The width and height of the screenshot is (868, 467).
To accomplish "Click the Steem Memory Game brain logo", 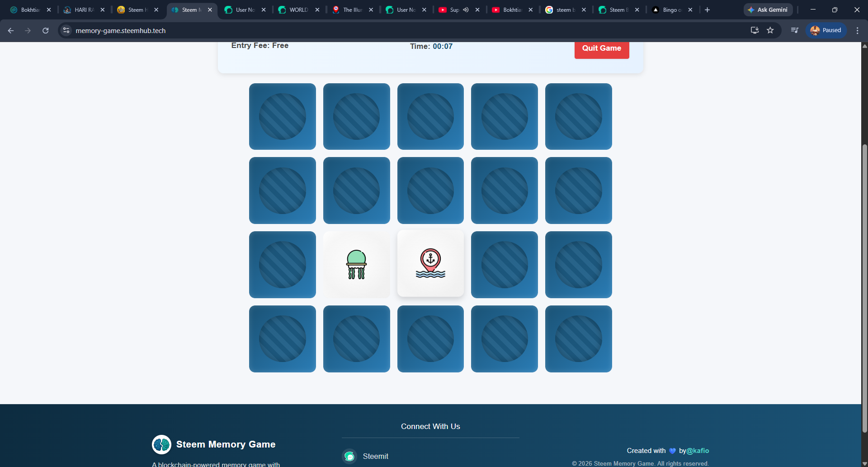I will click(161, 444).
